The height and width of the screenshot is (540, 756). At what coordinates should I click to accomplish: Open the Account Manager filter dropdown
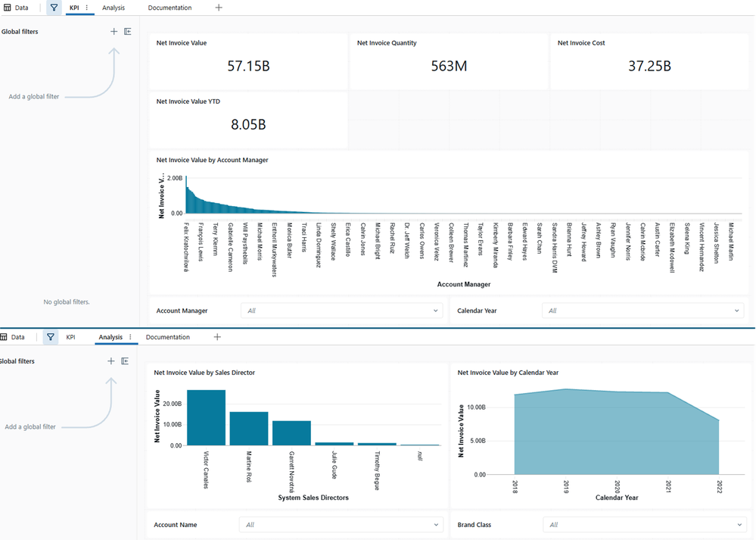(341, 311)
